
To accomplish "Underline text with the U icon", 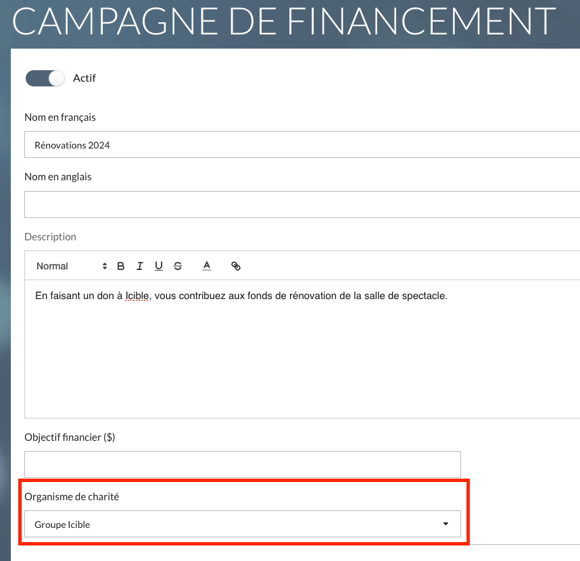I will pyautogui.click(x=159, y=266).
